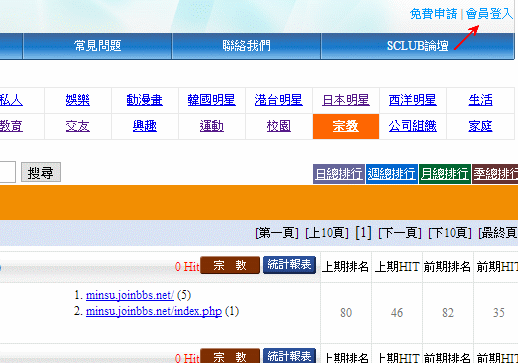
Task: Open the SCLUB論壇 navigation item
Action: click(x=417, y=46)
